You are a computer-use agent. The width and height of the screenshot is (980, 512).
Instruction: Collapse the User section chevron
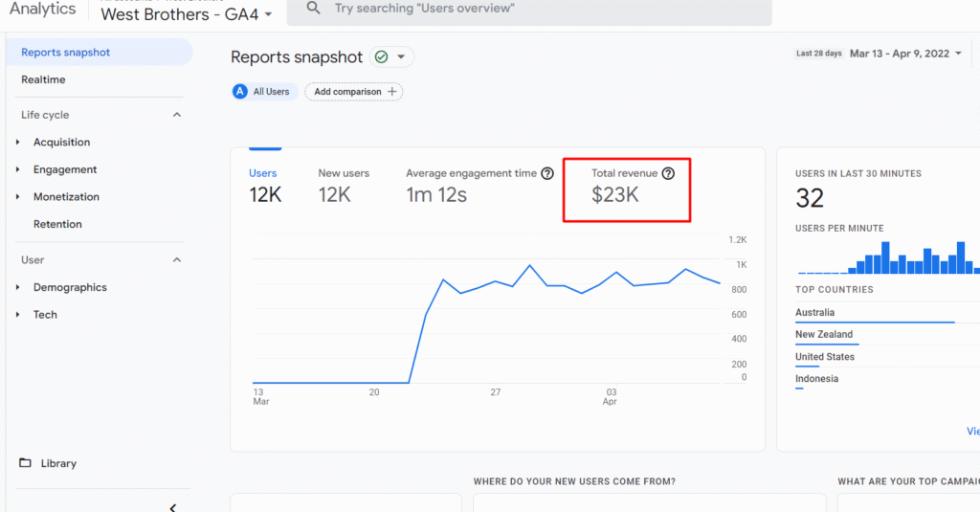(x=177, y=260)
